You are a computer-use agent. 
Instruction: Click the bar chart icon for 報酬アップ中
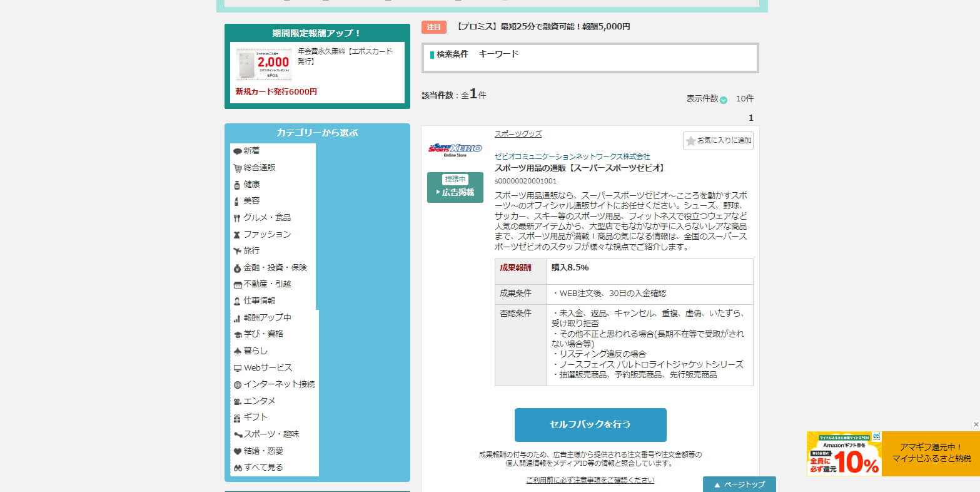[237, 318]
